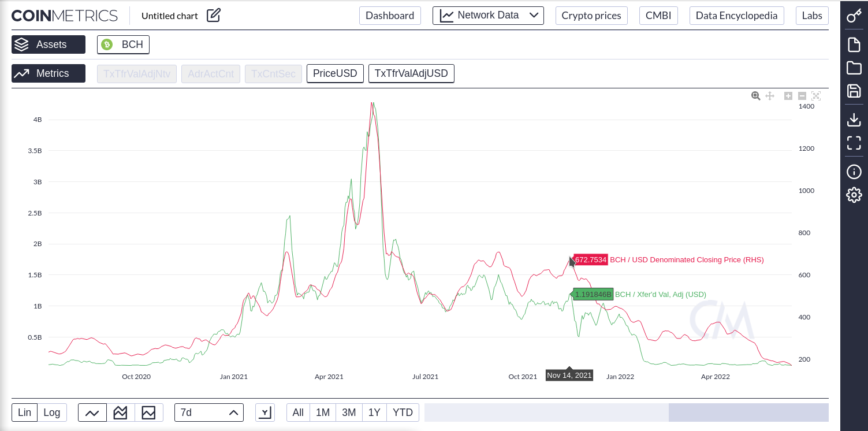The image size is (868, 431).
Task: Click the Jul 2021 axis label
Action: click(x=425, y=377)
